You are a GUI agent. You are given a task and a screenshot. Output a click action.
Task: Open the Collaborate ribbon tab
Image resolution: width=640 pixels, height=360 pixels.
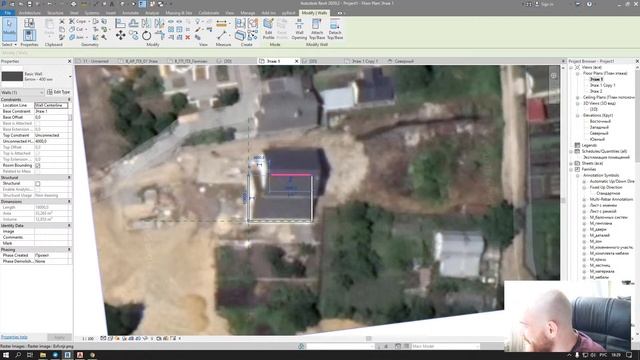pos(209,13)
